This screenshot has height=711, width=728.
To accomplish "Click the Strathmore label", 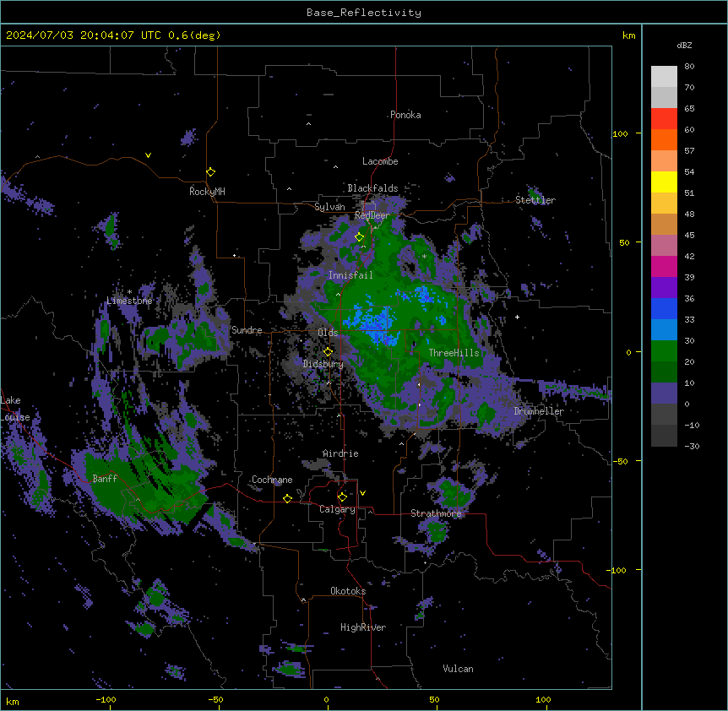I will point(436,513).
